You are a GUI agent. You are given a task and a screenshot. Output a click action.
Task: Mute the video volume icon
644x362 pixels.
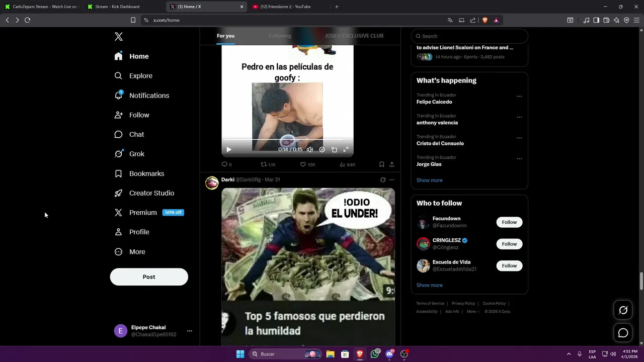tap(310, 149)
